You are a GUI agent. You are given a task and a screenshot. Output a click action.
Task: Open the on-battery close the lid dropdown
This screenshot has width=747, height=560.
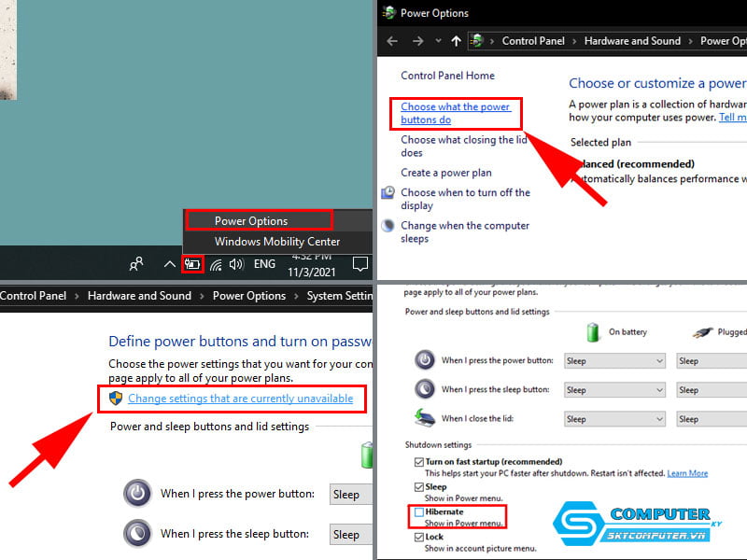pos(614,419)
